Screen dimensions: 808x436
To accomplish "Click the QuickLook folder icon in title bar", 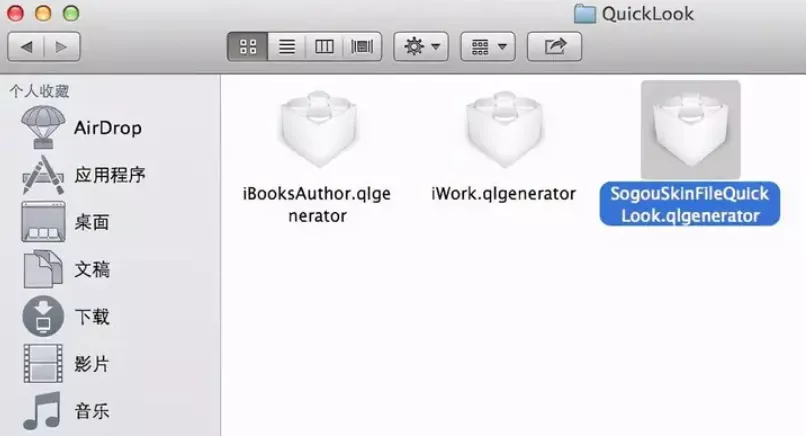I will click(x=585, y=13).
